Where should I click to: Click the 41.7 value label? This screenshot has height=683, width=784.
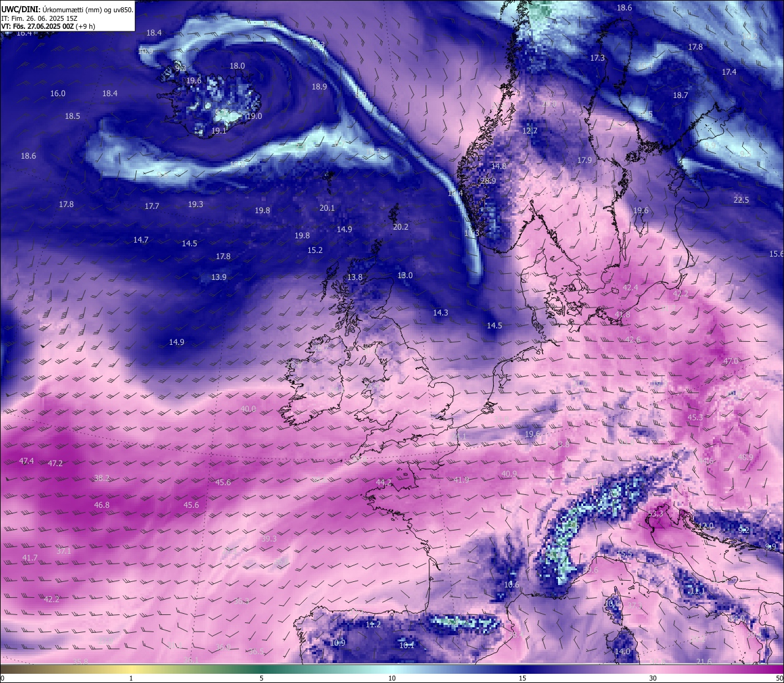tap(29, 558)
